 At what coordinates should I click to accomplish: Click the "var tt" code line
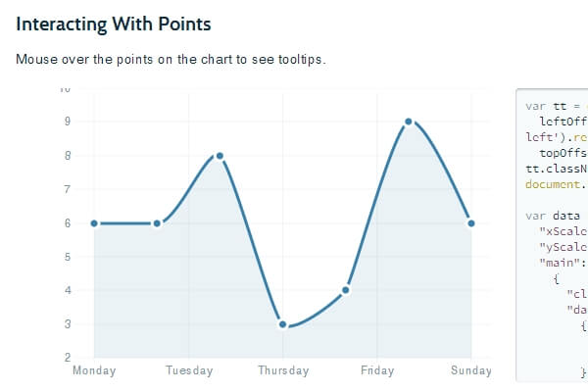553,106
